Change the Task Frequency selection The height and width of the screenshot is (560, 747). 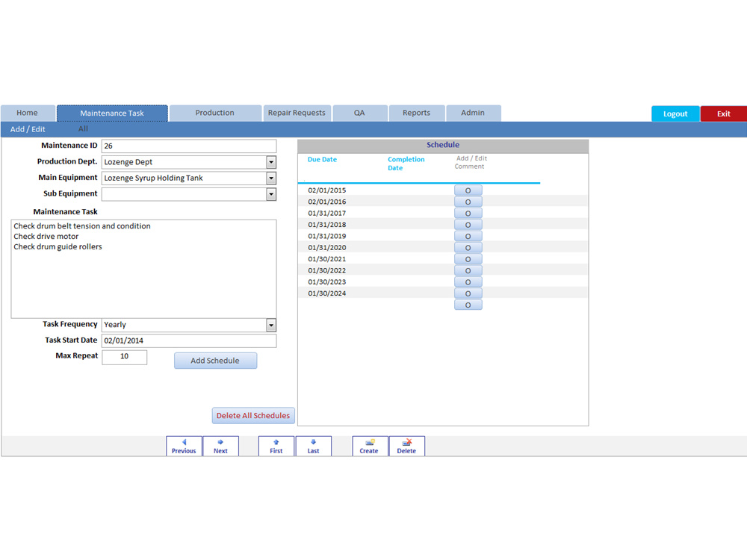click(x=270, y=324)
